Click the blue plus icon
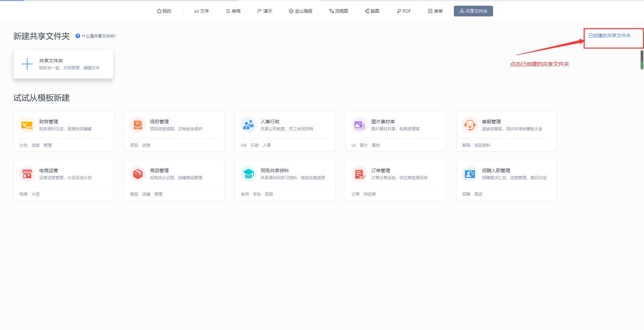The height and width of the screenshot is (330, 644). 27,64
